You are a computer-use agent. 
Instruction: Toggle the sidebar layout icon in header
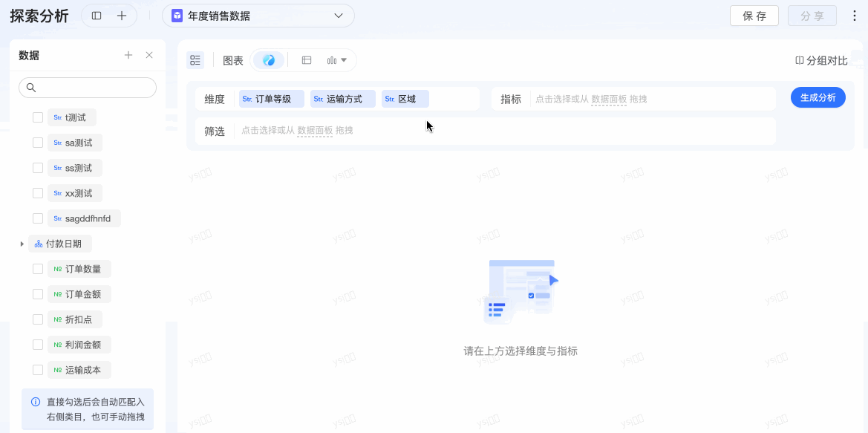tap(97, 16)
